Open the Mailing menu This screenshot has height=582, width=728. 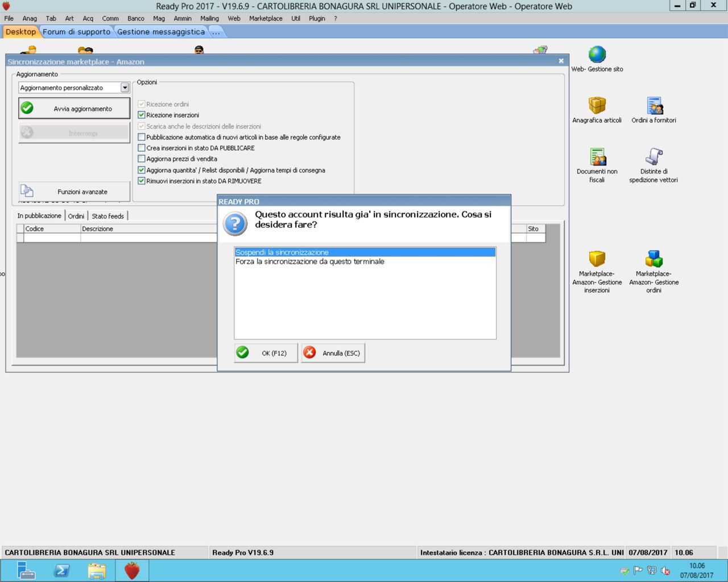pyautogui.click(x=209, y=18)
